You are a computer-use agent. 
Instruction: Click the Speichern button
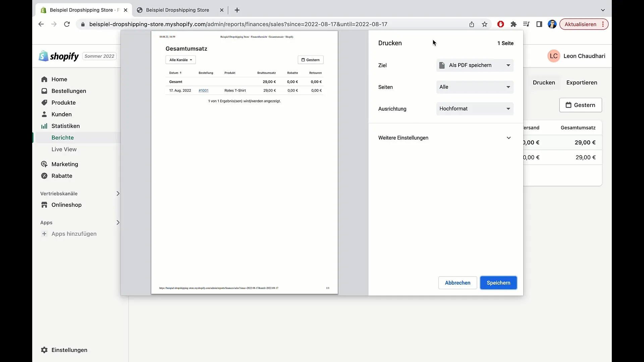(498, 283)
